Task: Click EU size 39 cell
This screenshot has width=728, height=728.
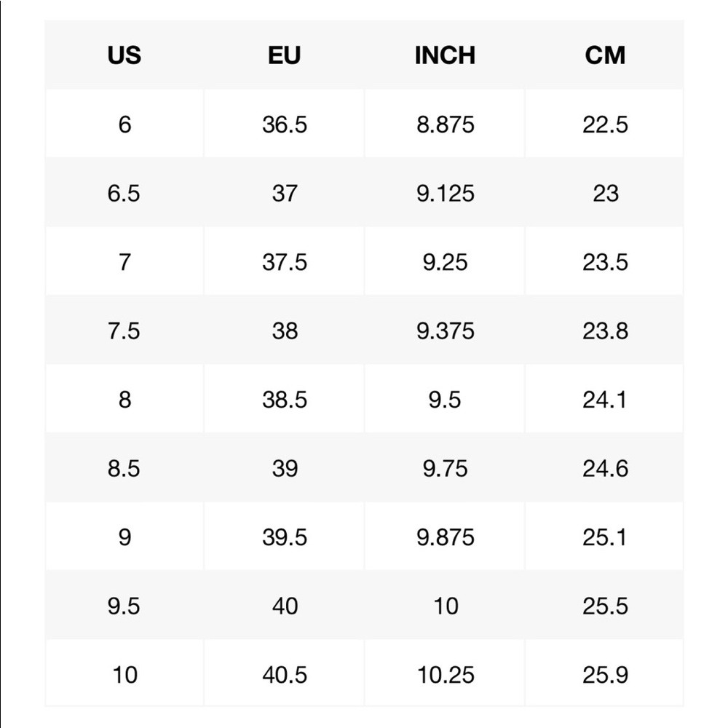Action: click(284, 467)
